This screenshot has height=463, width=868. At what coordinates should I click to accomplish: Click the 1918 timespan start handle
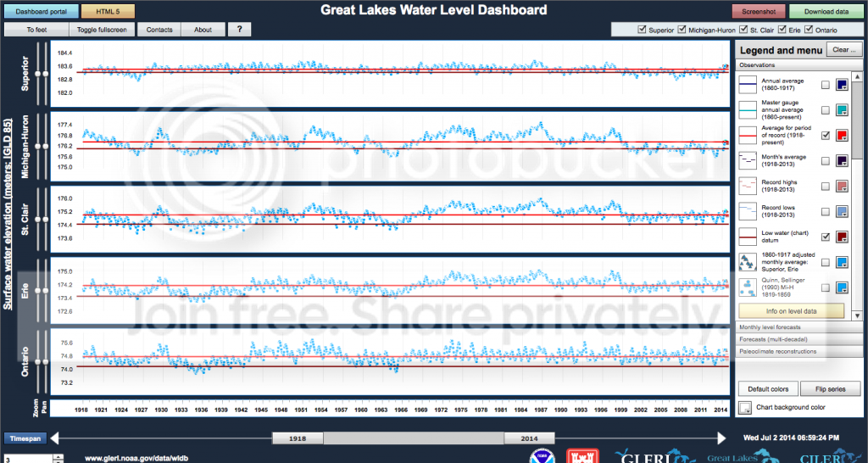point(298,438)
